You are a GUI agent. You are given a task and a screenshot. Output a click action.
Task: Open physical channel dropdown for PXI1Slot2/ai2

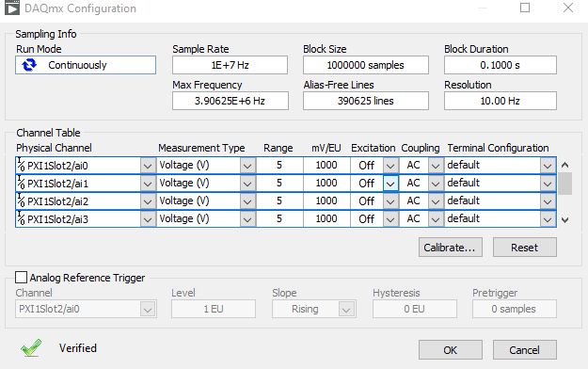[x=148, y=201]
